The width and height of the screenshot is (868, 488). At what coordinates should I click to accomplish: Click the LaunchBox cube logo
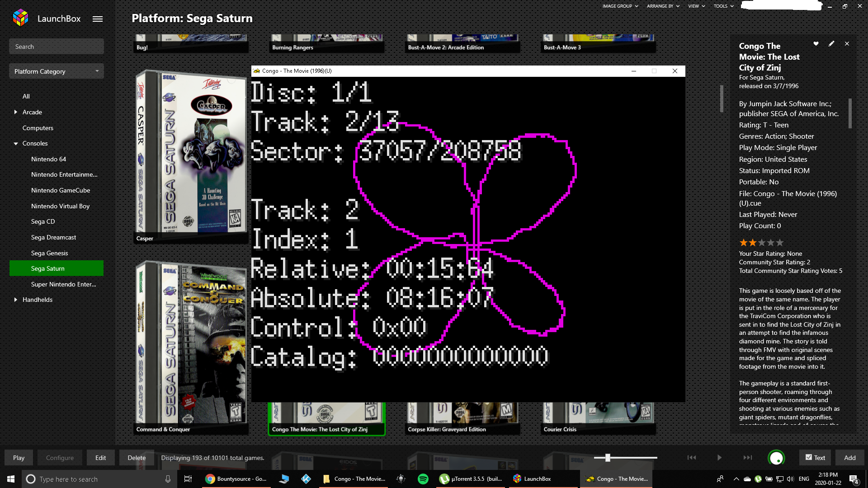21,18
